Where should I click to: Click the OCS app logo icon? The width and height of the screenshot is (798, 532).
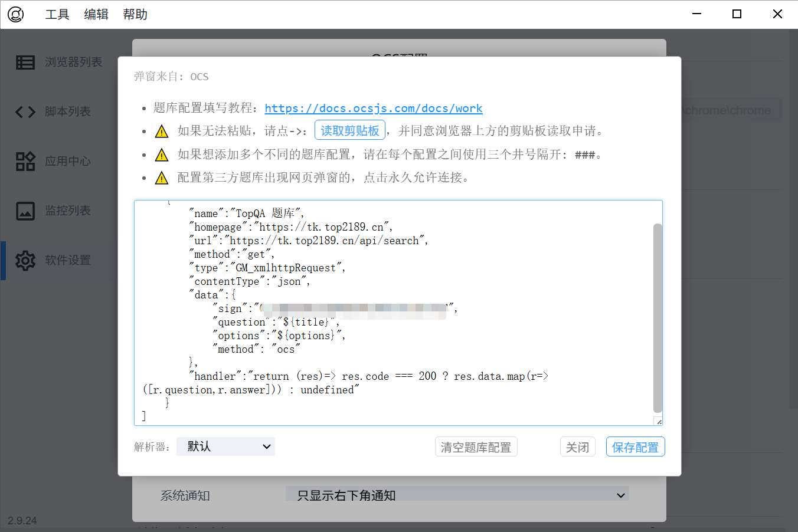[16, 14]
